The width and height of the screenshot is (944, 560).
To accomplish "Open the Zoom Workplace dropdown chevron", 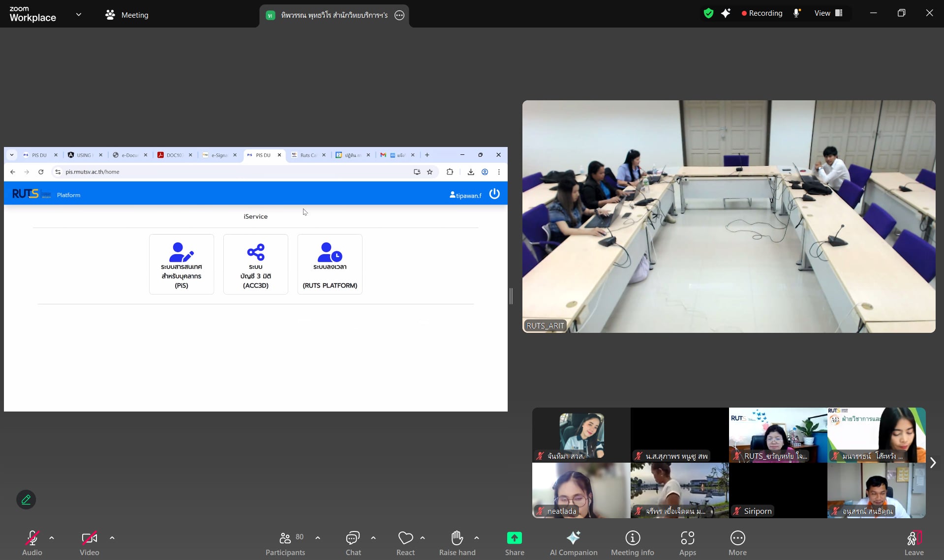I will point(79,15).
